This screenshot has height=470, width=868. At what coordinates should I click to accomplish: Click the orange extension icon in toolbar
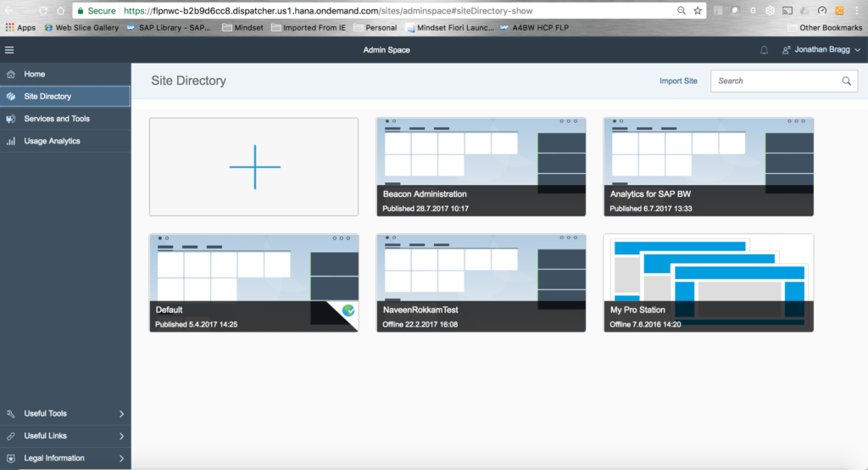pos(839,10)
